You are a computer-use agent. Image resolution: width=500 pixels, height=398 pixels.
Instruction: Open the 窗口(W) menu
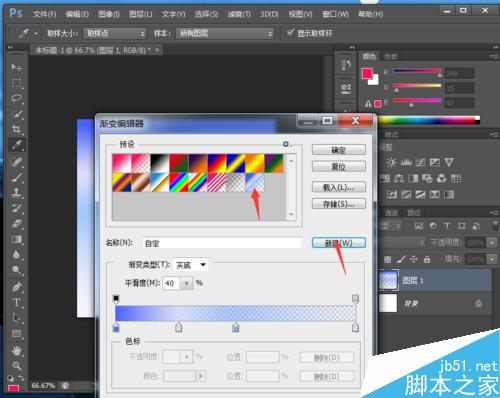pyautogui.click(x=335, y=14)
